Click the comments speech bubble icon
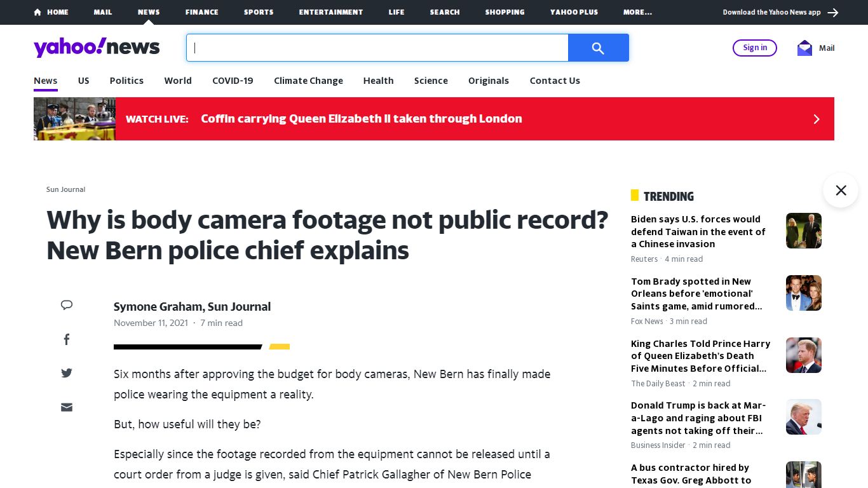The height and width of the screenshot is (488, 868). (67, 305)
